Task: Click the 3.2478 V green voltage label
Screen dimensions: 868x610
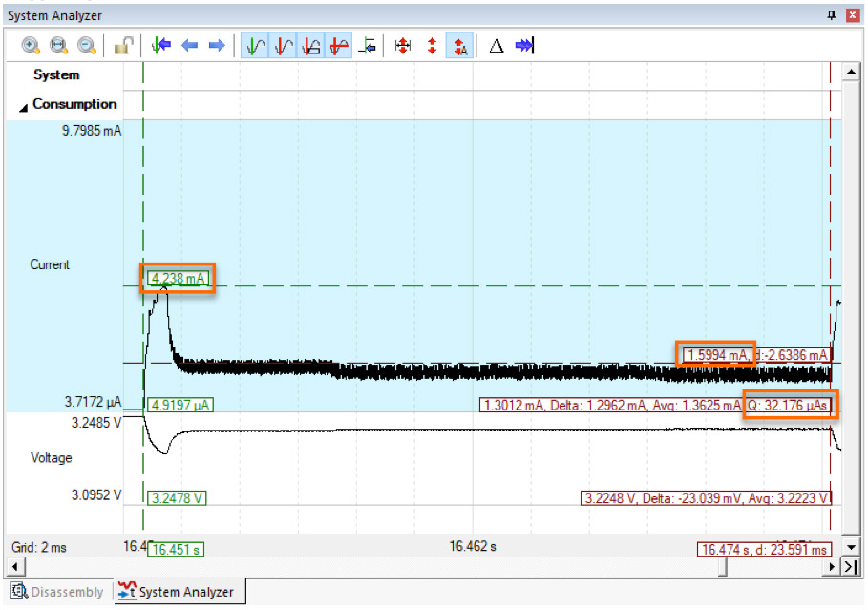Action: [177, 498]
